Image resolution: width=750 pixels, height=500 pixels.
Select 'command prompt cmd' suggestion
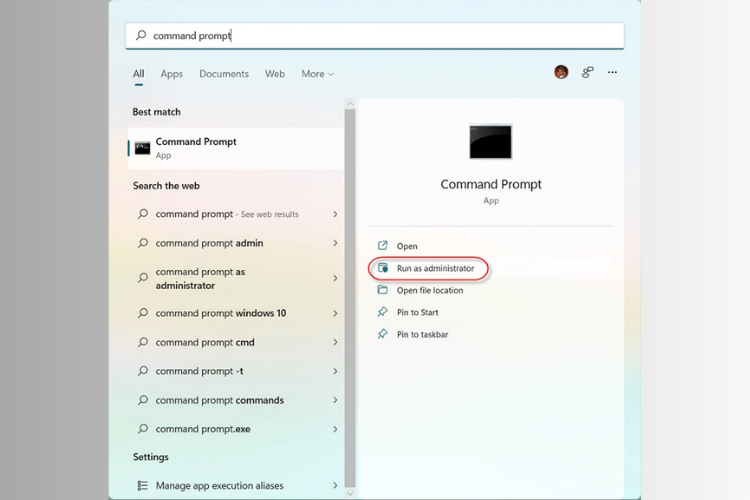pos(236,342)
